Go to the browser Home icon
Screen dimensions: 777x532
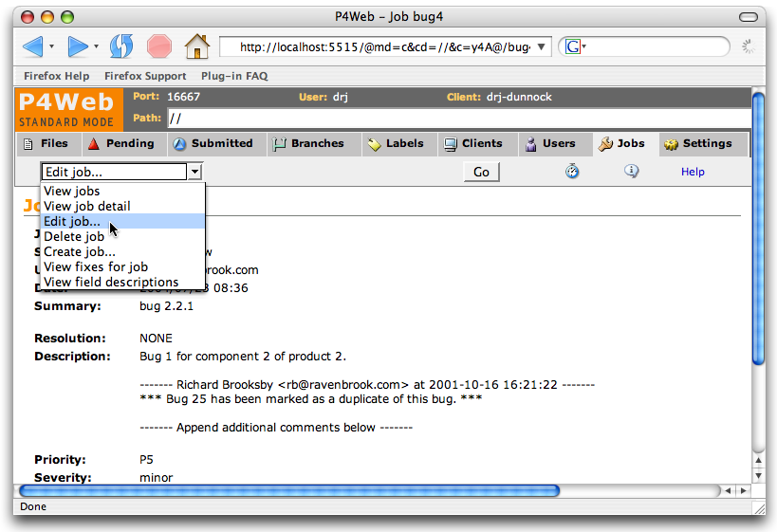pos(196,46)
